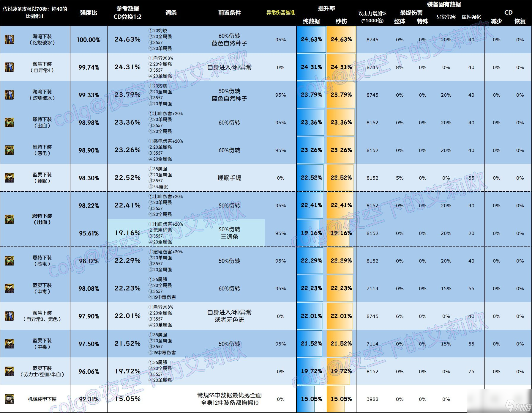Image resolution: width=532 pixels, height=413 pixels.
Task: Select the 睡眠手镯 prerequisite cell
Action: pyautogui.click(x=229, y=178)
